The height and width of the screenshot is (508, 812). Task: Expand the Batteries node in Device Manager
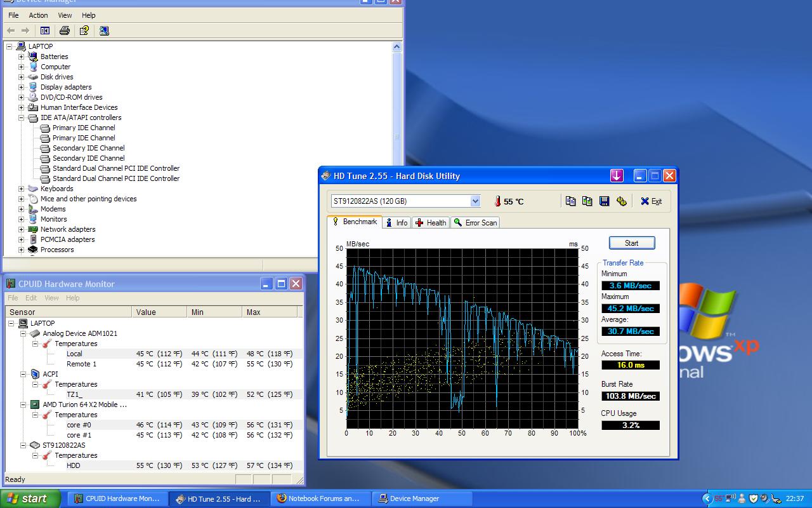coord(21,57)
